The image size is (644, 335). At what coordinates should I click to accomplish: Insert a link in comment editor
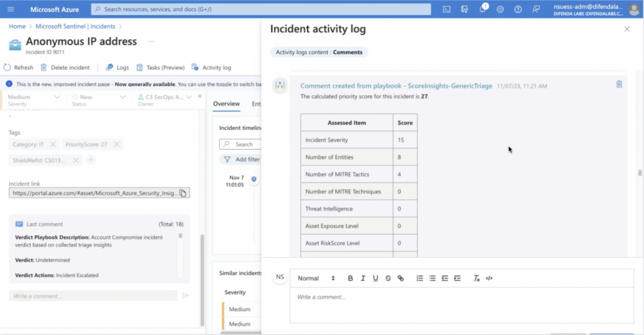click(x=401, y=278)
